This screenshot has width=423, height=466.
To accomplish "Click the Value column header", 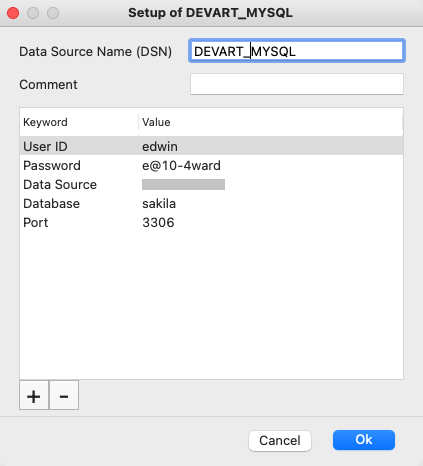I will tap(271, 122).
